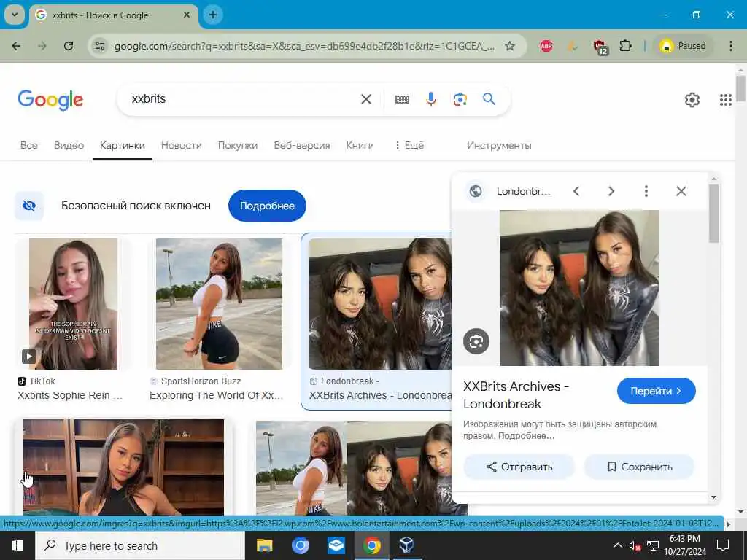Switch to the Книги tab
Viewport: 747px width, 560px height.
(360, 145)
